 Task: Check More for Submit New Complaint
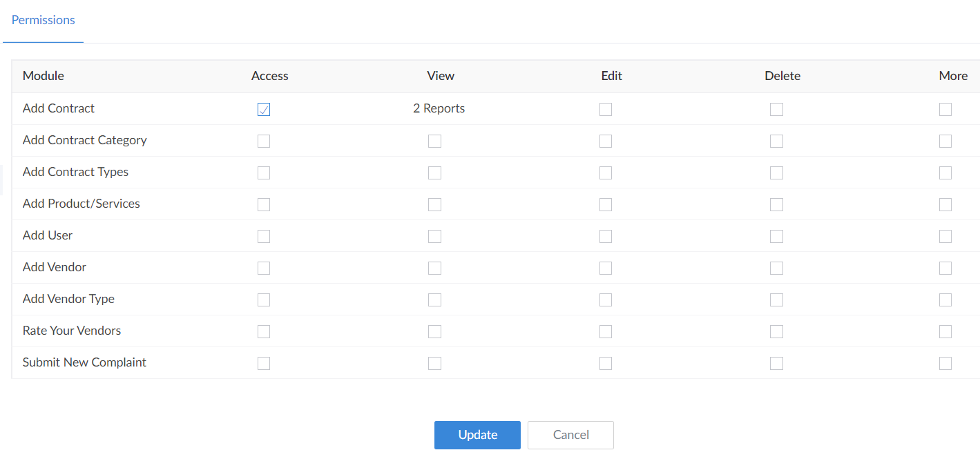(945, 363)
